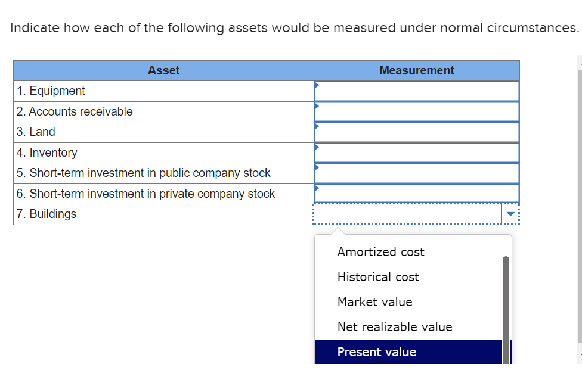Open the Equipment measurement dropdown
The height and width of the screenshot is (392, 582).
tap(416, 91)
